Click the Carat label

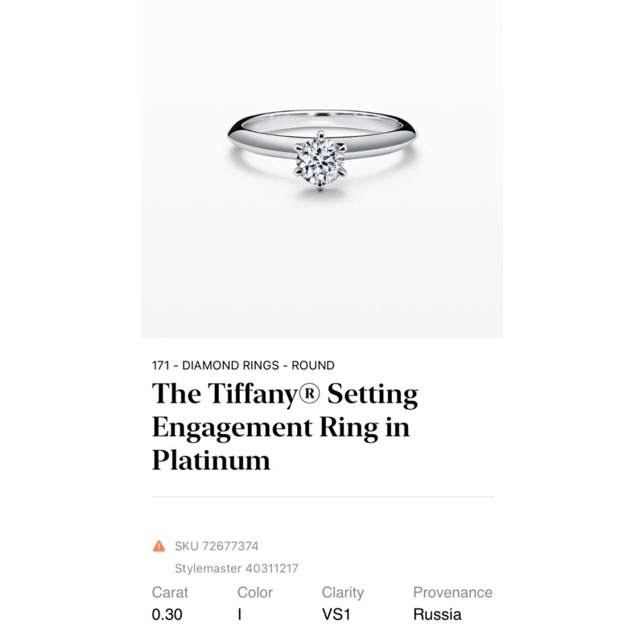pyautogui.click(x=170, y=592)
